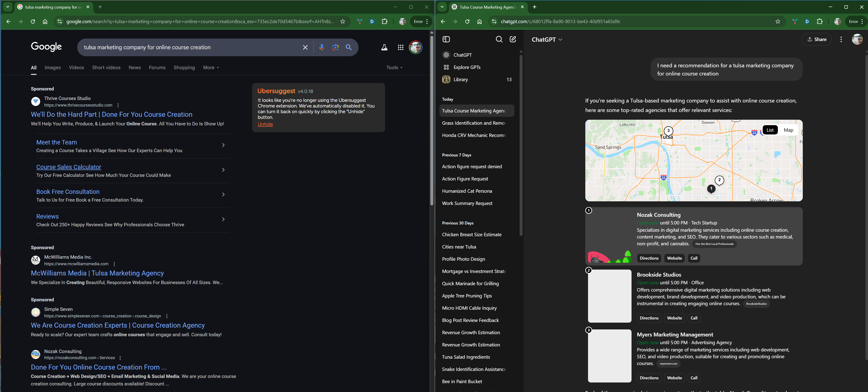Open Google account avatar in search page

tap(415, 48)
